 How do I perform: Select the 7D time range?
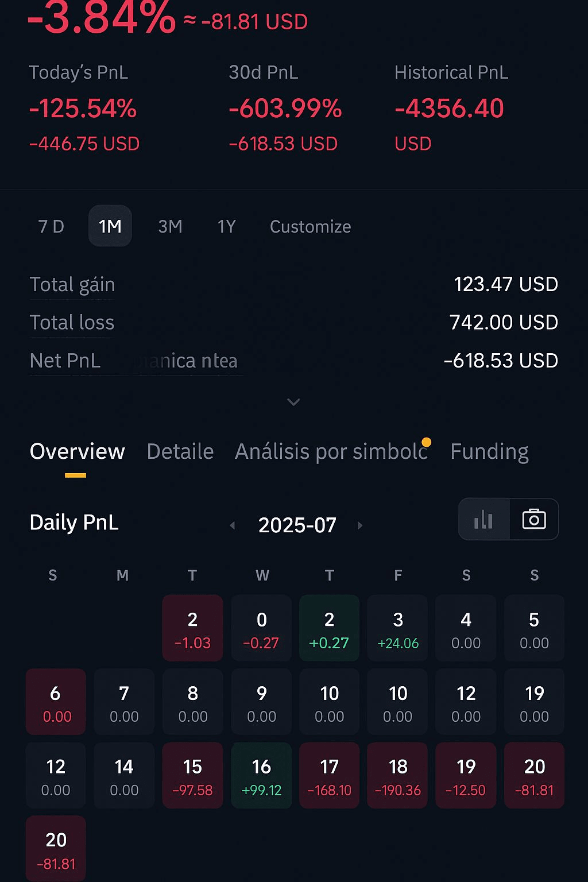point(51,226)
